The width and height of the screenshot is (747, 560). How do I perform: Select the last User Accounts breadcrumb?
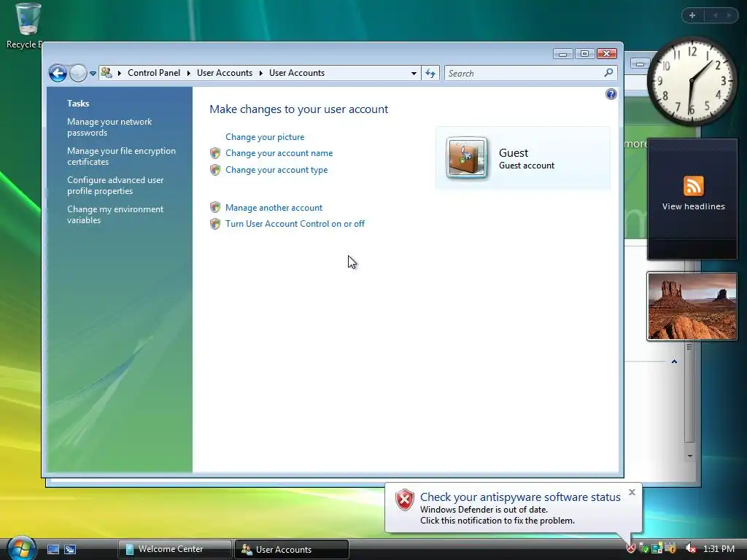point(297,73)
